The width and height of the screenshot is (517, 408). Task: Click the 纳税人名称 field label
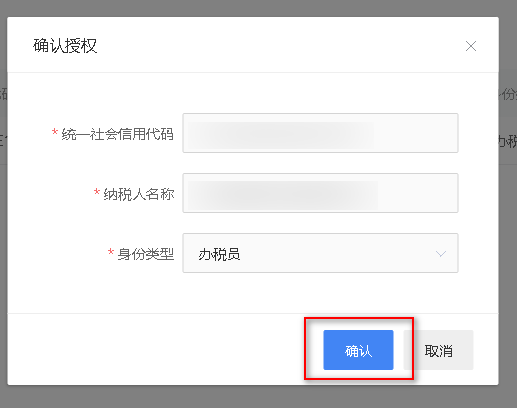point(139,194)
